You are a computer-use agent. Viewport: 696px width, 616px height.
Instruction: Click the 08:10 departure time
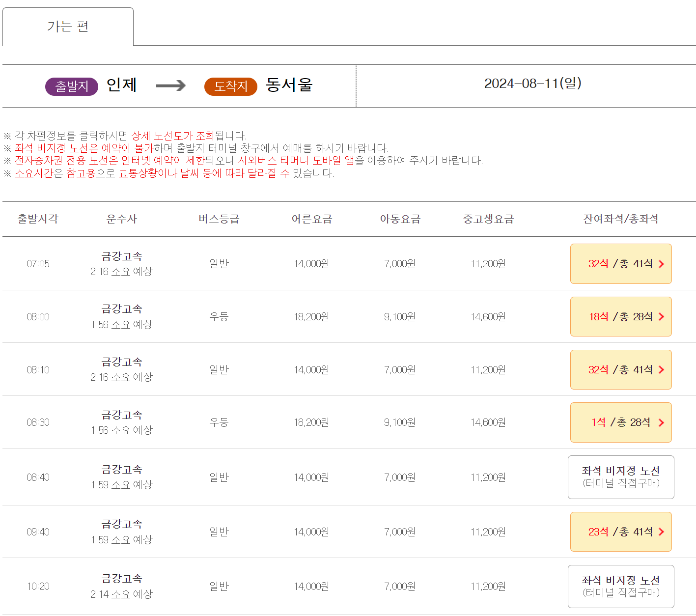coord(38,370)
